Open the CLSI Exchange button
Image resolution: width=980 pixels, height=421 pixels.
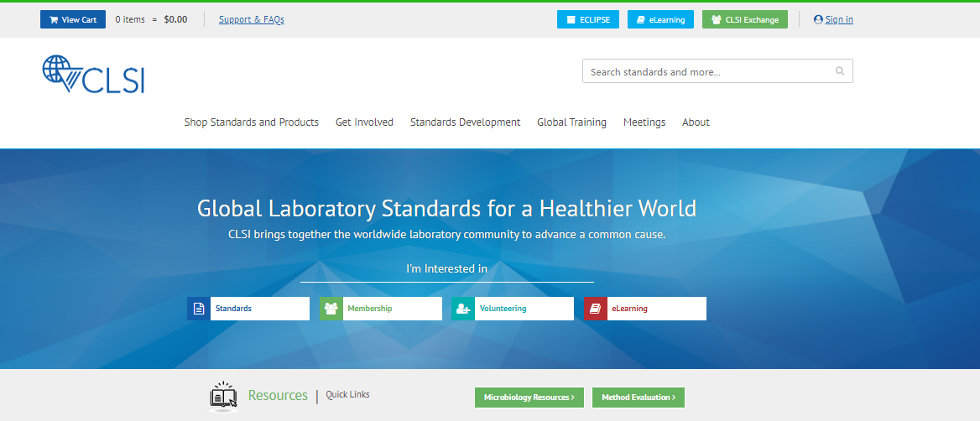(x=745, y=19)
